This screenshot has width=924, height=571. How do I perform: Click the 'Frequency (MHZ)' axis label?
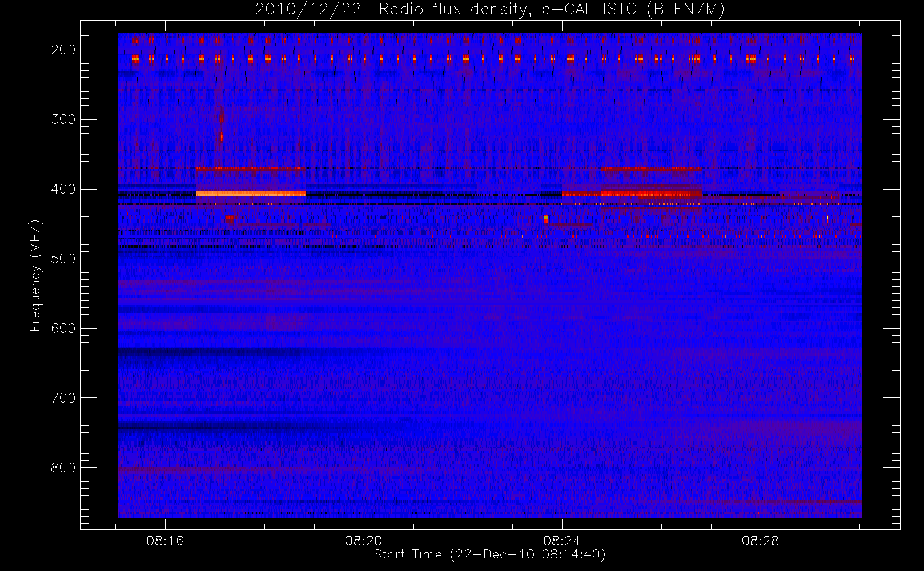[x=35, y=275]
